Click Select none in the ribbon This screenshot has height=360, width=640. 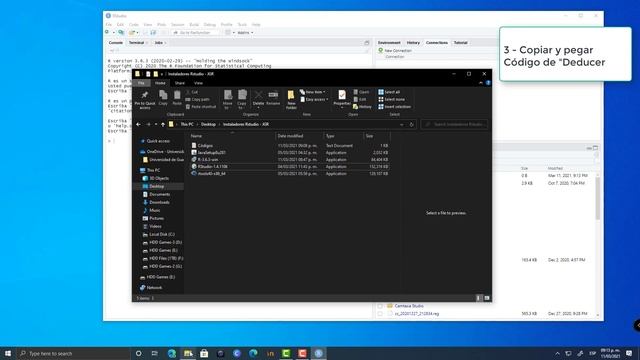pyautogui.click(x=391, y=100)
